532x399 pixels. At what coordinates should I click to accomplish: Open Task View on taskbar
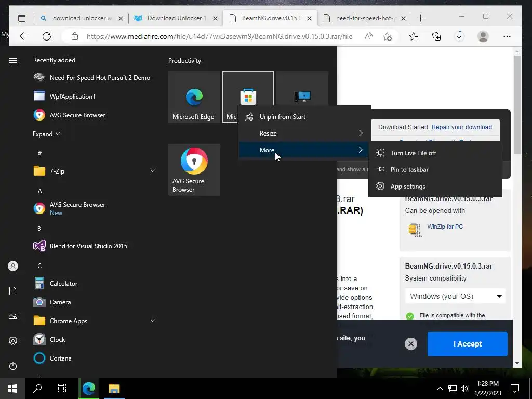click(62, 389)
